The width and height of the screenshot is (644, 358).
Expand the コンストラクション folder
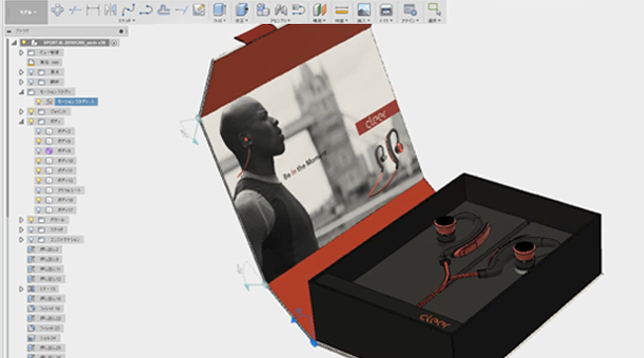tap(22, 240)
